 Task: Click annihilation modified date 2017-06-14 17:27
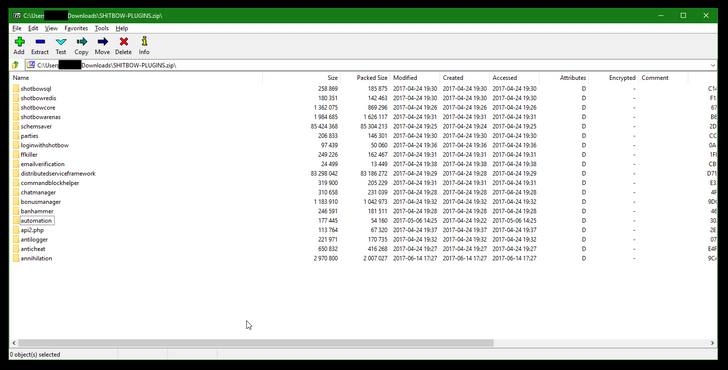tap(415, 258)
